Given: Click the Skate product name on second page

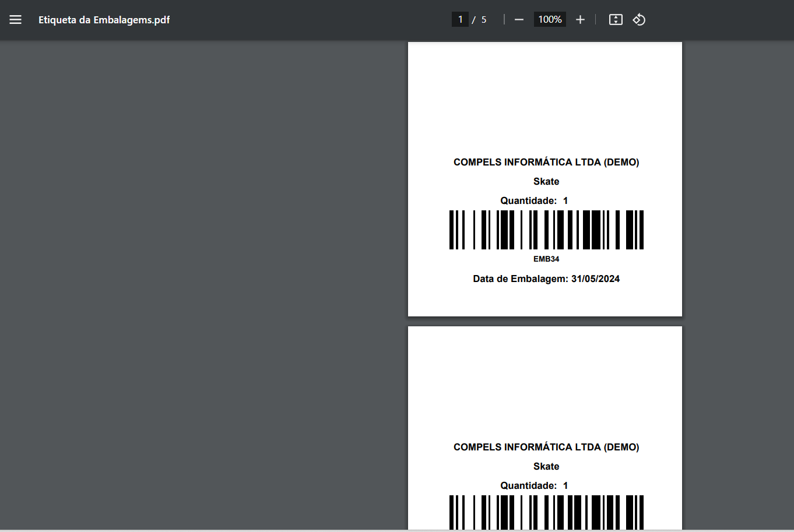Looking at the screenshot, I should (546, 467).
